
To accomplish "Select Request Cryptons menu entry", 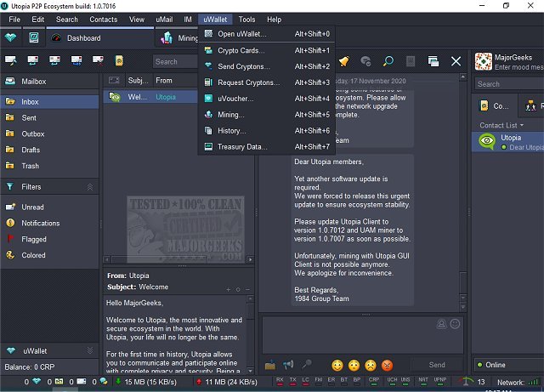I will [266, 82].
